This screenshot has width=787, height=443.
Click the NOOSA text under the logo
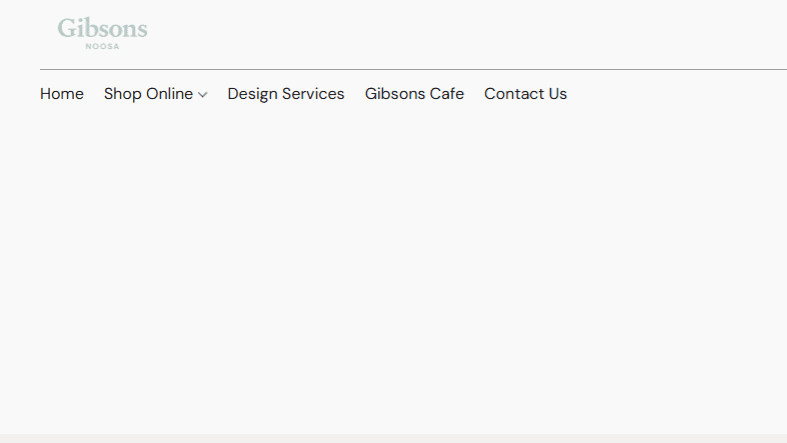(102, 46)
